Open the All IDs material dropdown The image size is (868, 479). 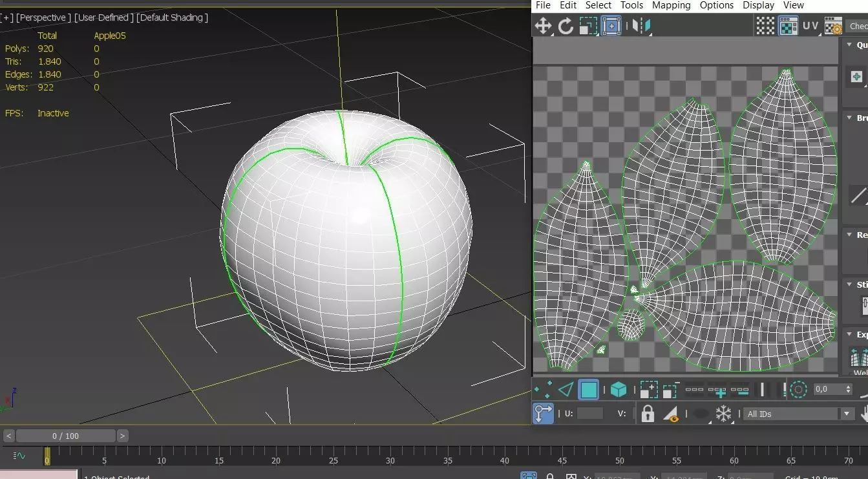(799, 414)
